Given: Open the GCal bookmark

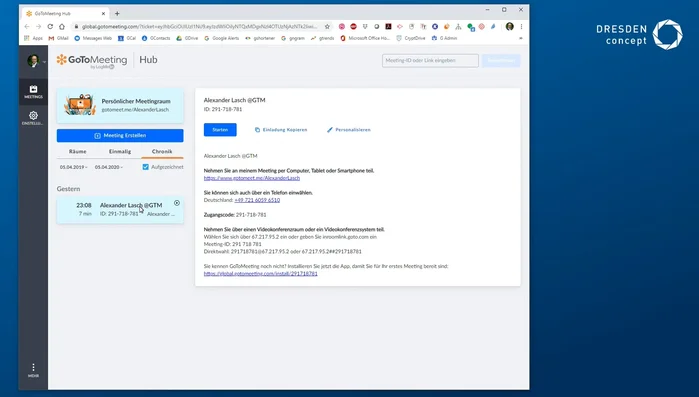Looking at the screenshot, I should (x=127, y=38).
